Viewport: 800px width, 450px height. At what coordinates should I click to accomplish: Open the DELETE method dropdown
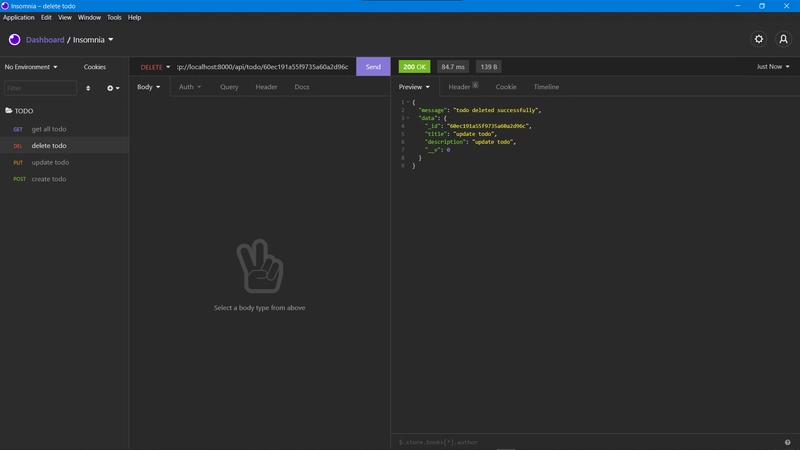155,67
